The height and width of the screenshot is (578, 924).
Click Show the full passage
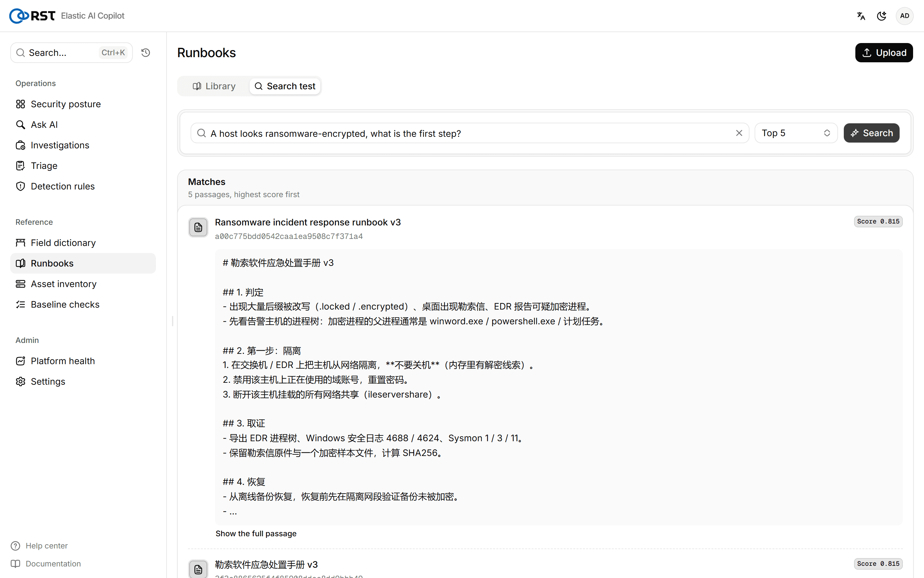coord(256,533)
